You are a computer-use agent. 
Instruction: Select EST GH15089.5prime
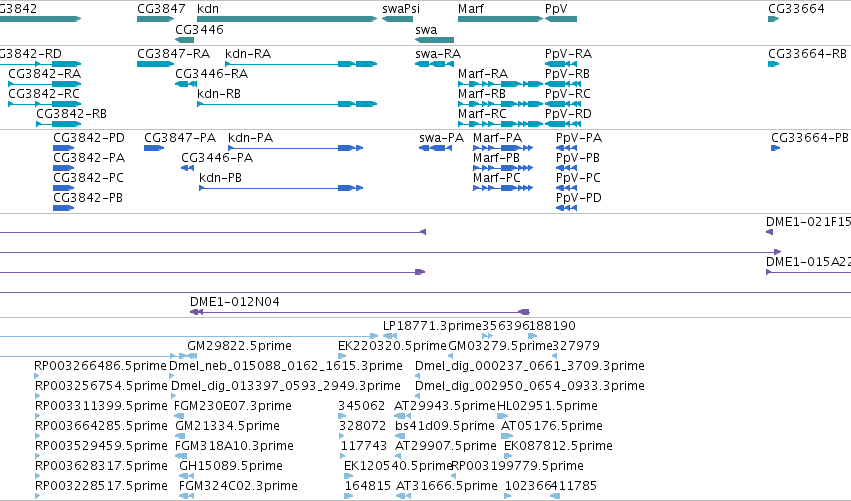pyautogui.click(x=231, y=466)
